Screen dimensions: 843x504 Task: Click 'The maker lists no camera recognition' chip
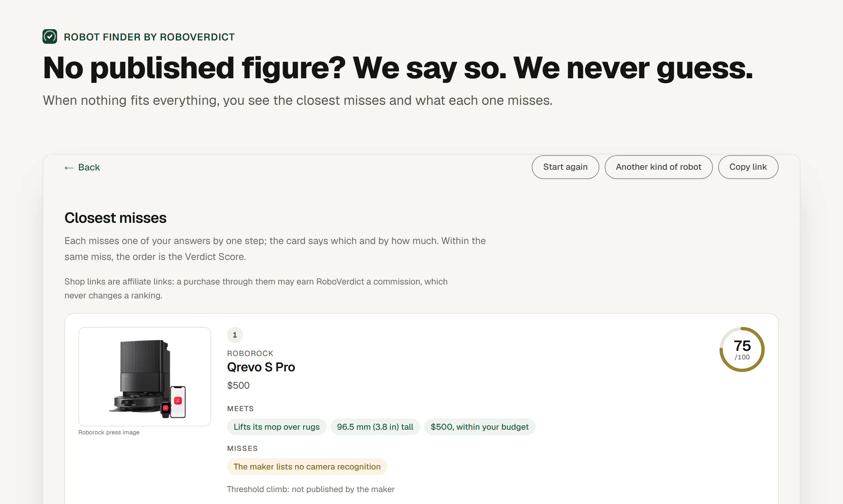coord(307,467)
